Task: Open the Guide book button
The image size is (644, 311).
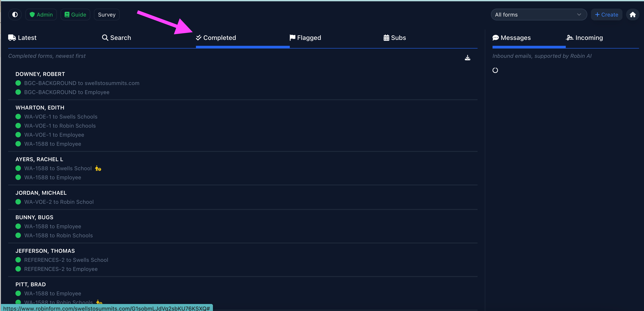Action: tap(75, 15)
